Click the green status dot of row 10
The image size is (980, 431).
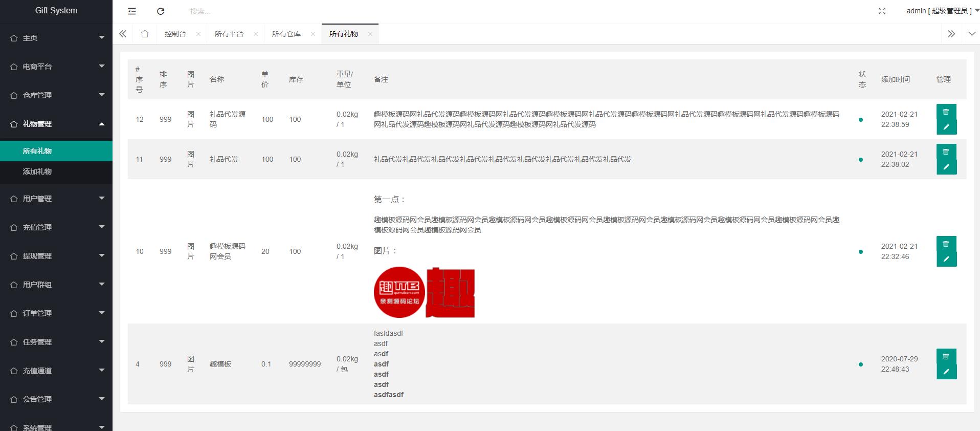[861, 252]
